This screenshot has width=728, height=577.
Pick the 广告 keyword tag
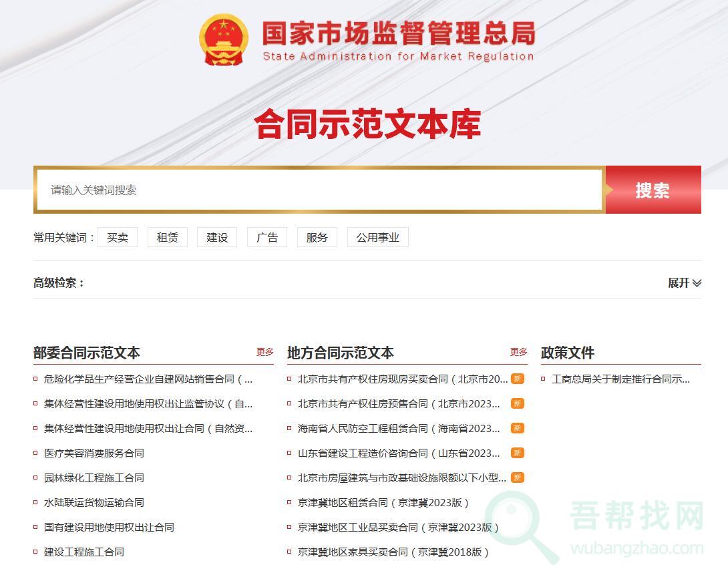267,237
